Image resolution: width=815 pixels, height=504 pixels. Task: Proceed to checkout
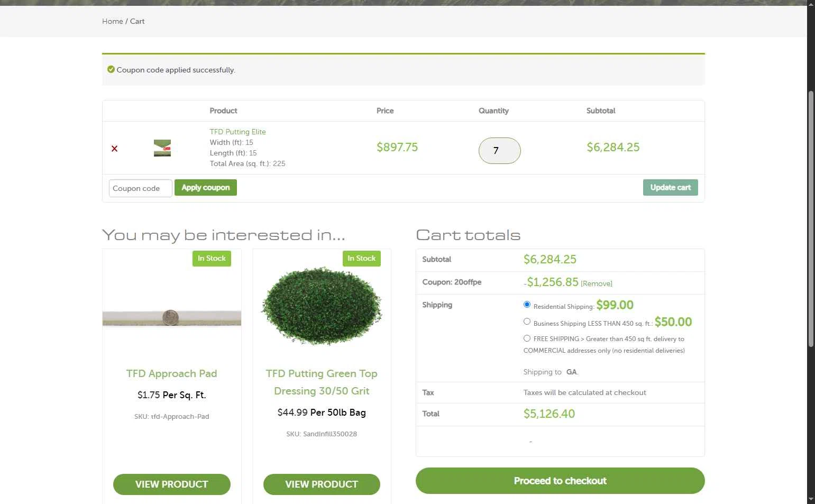coord(560,481)
